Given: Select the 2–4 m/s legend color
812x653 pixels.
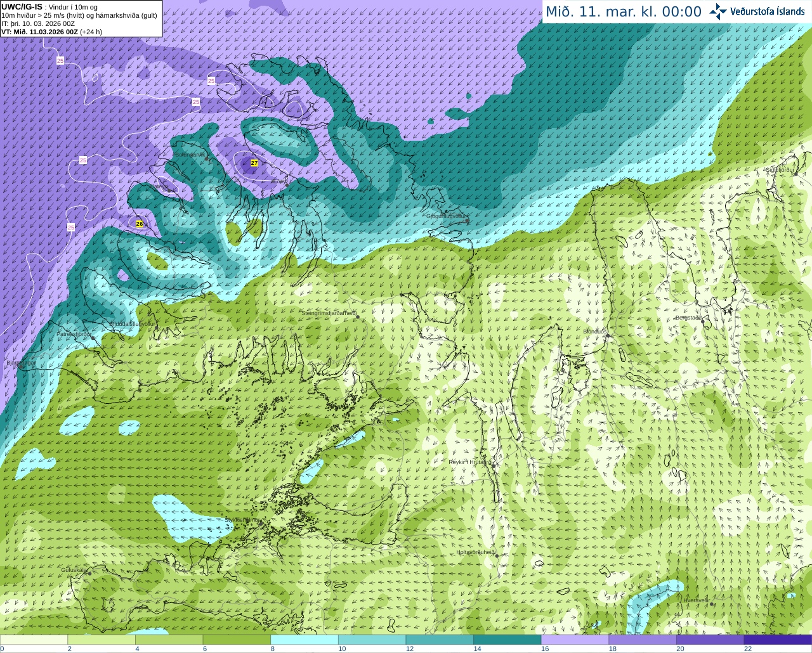Looking at the screenshot, I should pyautogui.click(x=101, y=640).
